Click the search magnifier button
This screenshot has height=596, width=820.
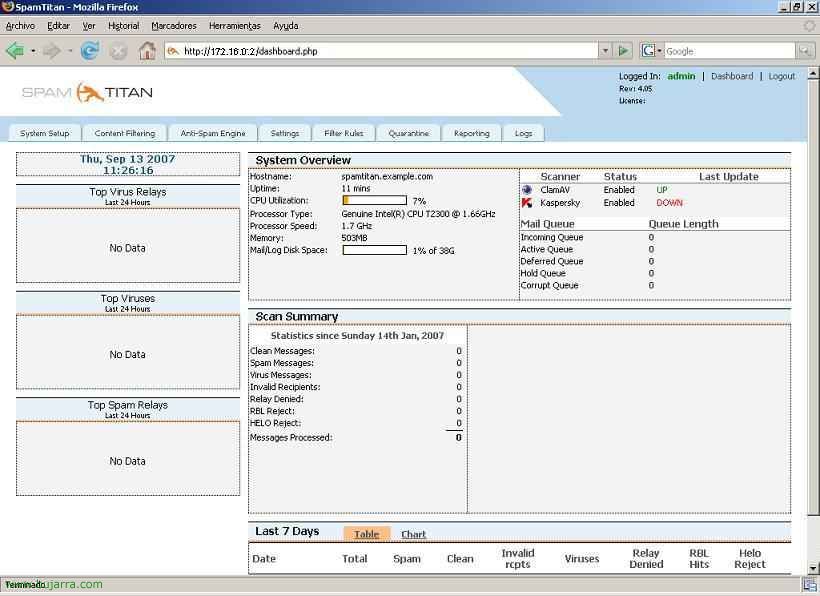pyautogui.click(x=804, y=51)
